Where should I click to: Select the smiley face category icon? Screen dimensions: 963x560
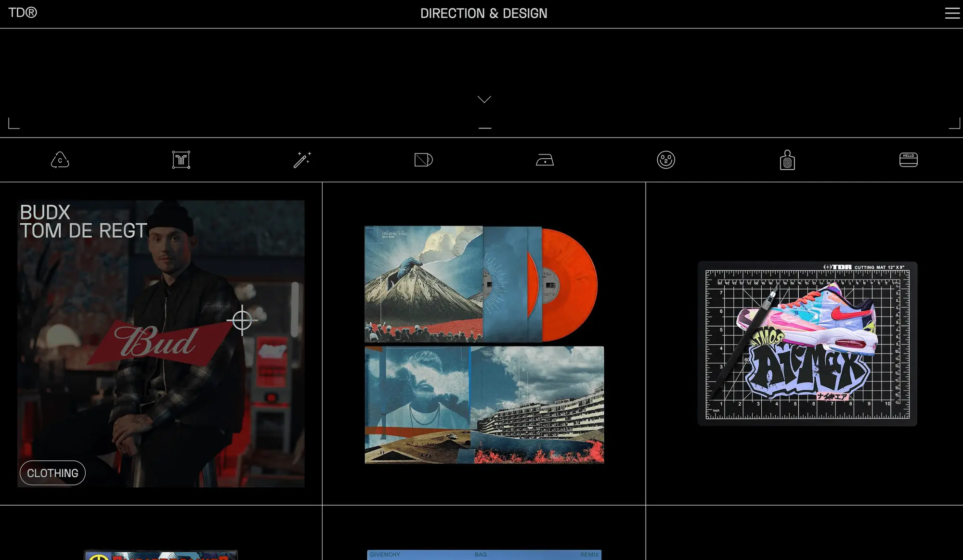(x=666, y=160)
